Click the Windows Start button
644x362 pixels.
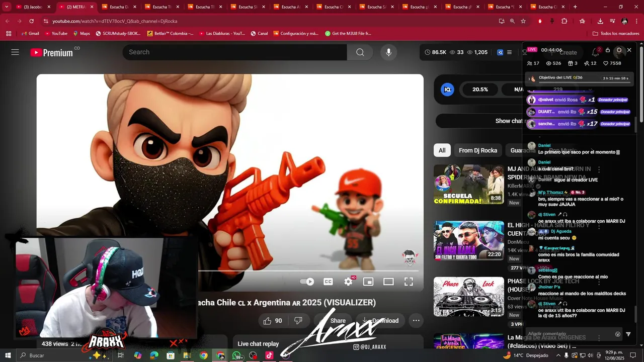(8, 355)
